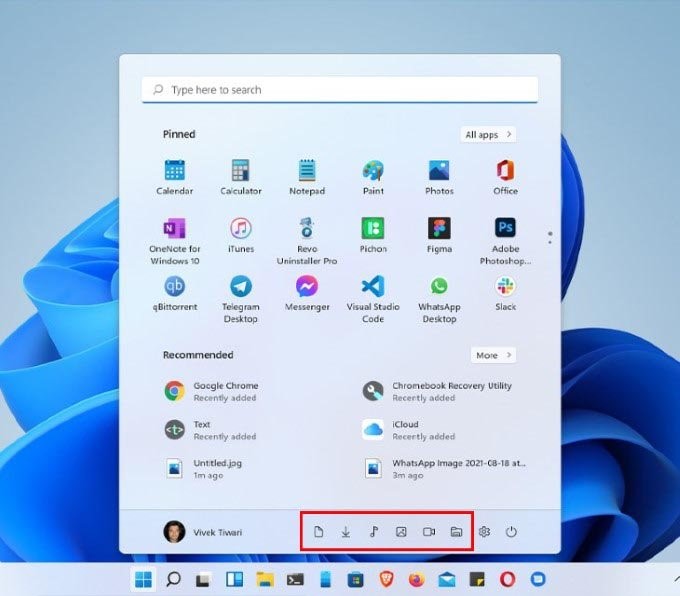
Task: Click the Windows Start button on taskbar
Action: (x=145, y=579)
